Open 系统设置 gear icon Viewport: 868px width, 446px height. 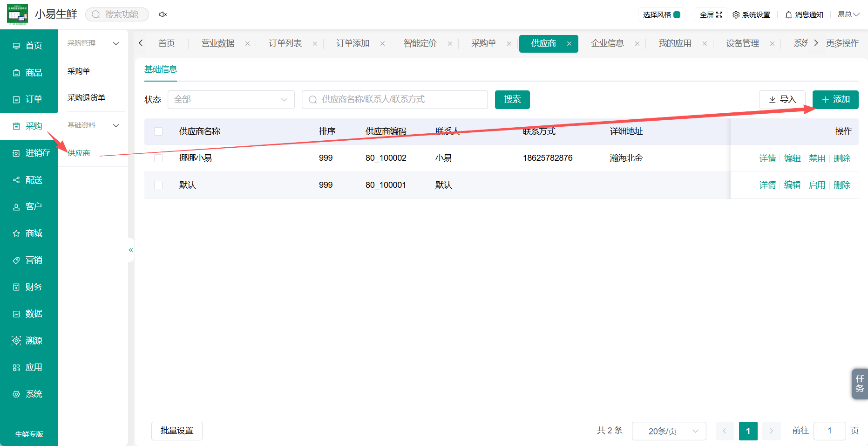(736, 15)
